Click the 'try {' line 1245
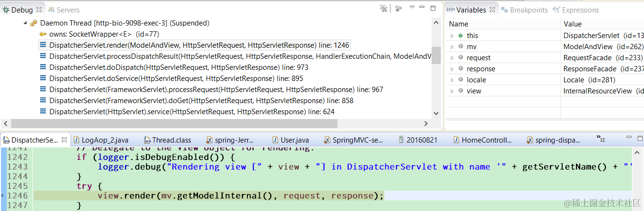Image resolution: width=644 pixels, height=211 pixels. [89, 186]
